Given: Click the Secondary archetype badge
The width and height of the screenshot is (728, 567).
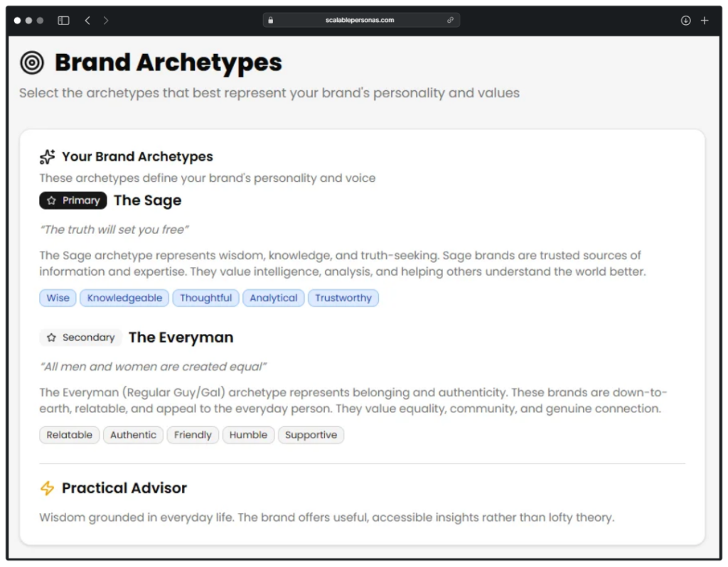Looking at the screenshot, I should pos(80,337).
